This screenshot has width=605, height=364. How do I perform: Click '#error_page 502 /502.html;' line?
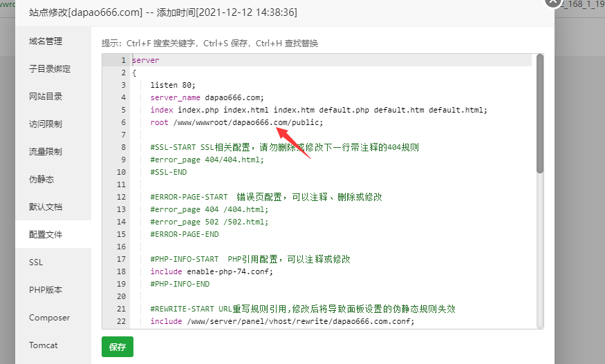[x=209, y=222]
